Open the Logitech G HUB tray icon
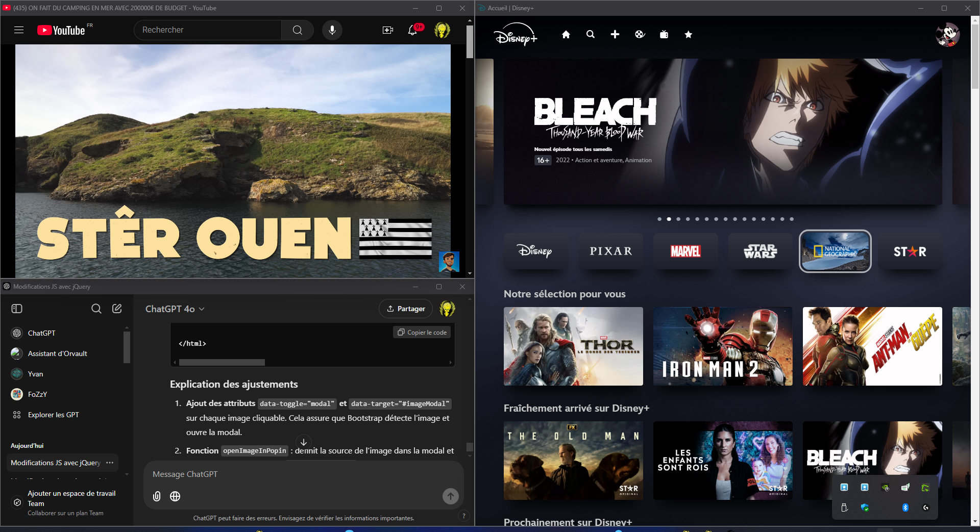The height and width of the screenshot is (532, 980). click(926, 508)
